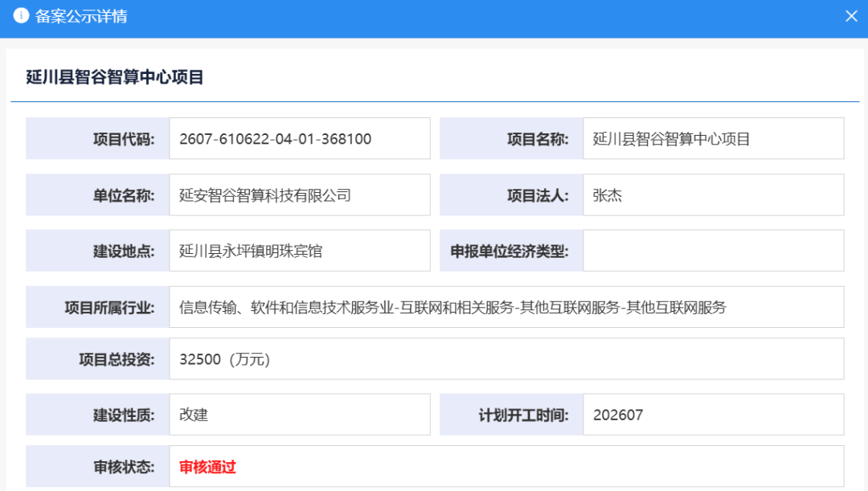The height and width of the screenshot is (491, 868).
Task: Click the 建设地点 field
Action: pos(300,251)
